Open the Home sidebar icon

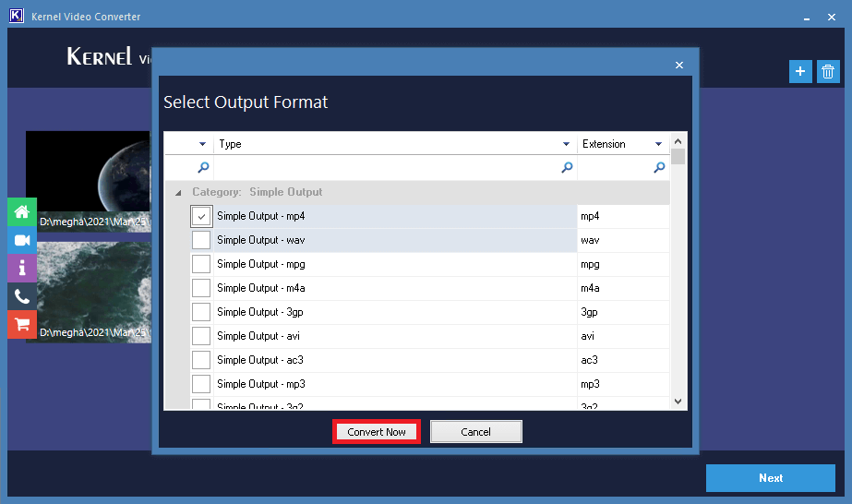coord(22,211)
